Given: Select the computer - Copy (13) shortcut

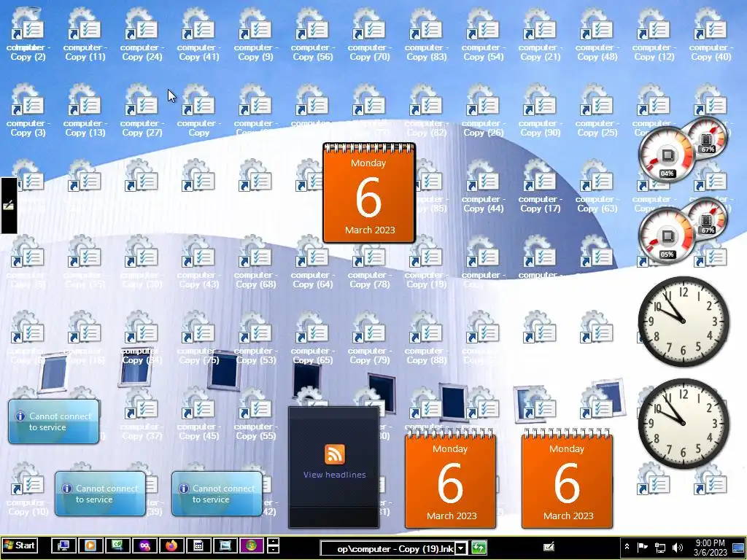Looking at the screenshot, I should click(85, 111).
